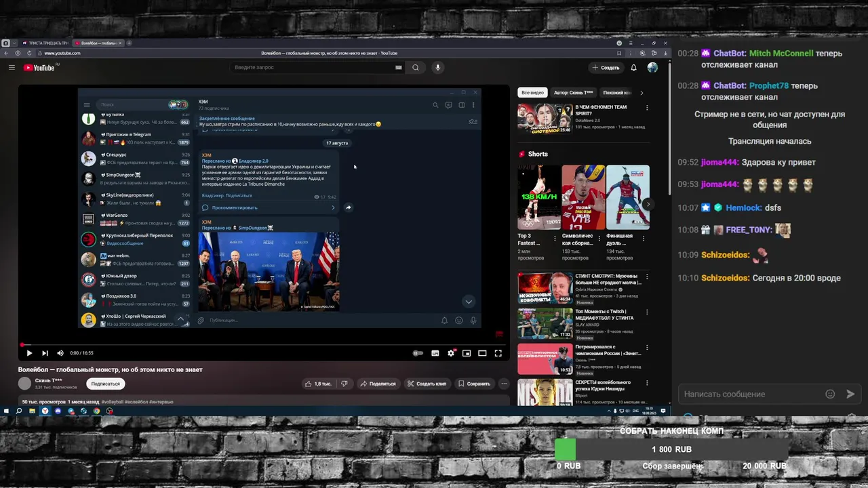Screen dimensions: 868x488
Task: Start voice search with microphone icon
Action: pos(437,68)
